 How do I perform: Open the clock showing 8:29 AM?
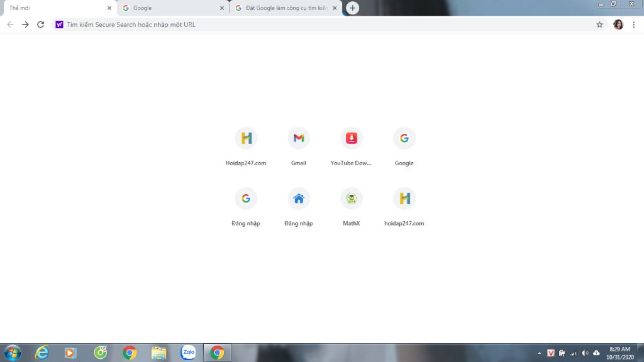click(619, 353)
